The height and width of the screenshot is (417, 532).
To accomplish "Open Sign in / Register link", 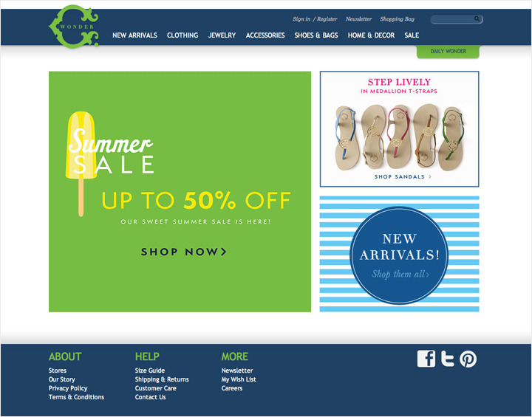I will click(315, 19).
